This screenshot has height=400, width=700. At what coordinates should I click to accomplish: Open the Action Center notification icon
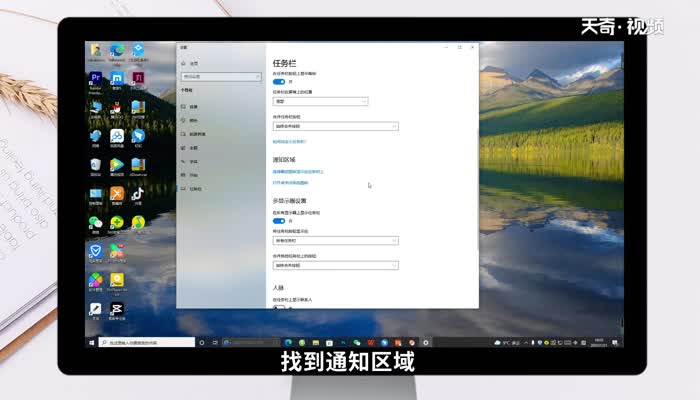click(x=615, y=342)
